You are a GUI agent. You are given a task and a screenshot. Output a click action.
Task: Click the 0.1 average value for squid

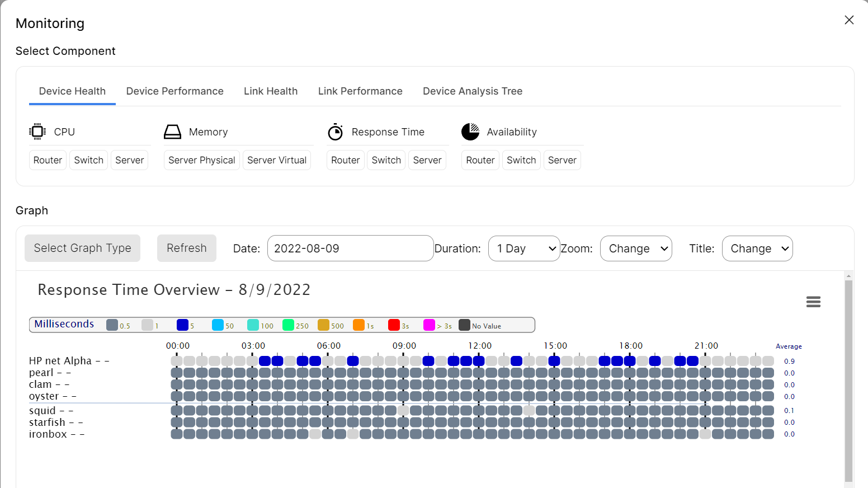click(789, 411)
